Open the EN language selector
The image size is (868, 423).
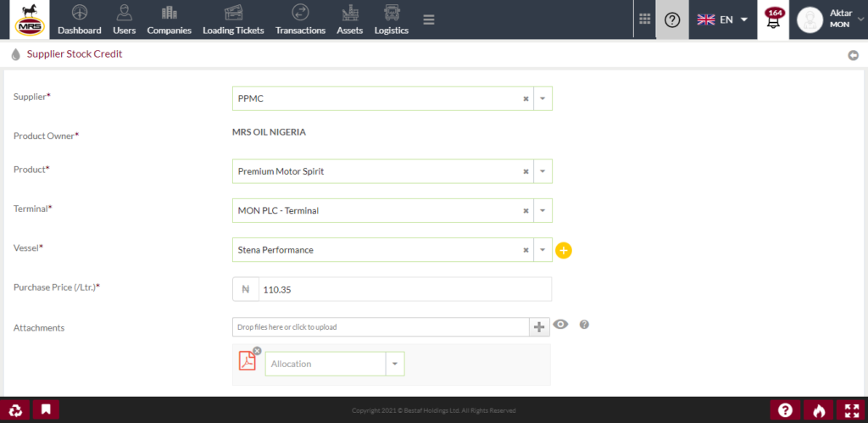[722, 19]
